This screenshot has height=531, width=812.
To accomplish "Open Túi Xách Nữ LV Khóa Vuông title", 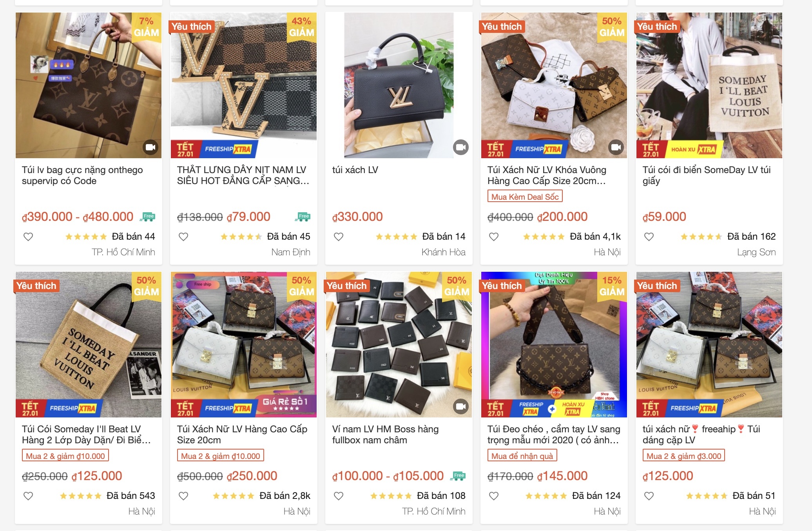I will pyautogui.click(x=547, y=175).
